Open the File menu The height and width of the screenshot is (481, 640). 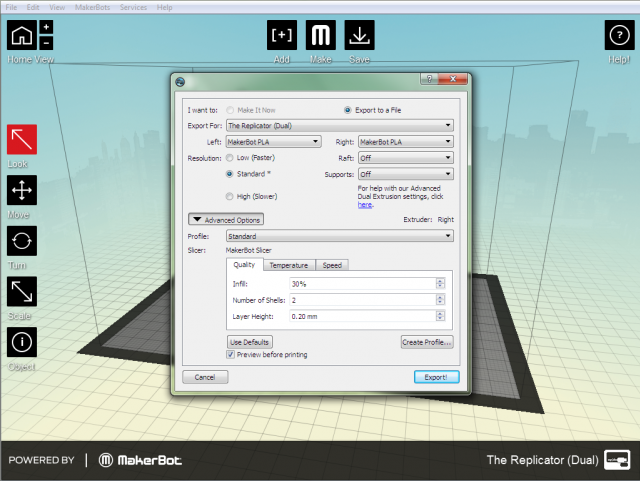(x=11, y=7)
